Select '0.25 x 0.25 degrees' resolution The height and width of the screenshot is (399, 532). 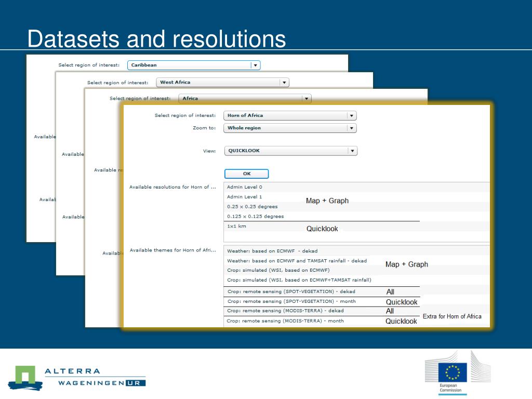click(356, 207)
